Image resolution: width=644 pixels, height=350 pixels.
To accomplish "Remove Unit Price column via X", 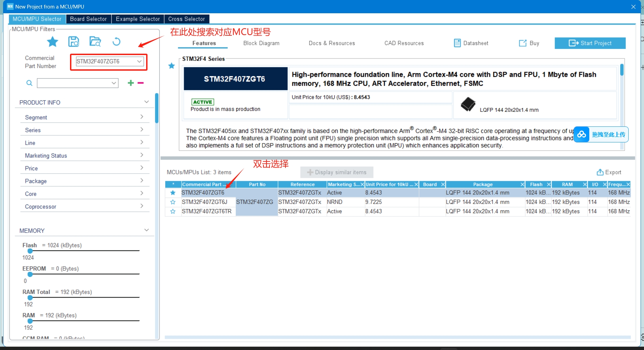I will coord(416,184).
